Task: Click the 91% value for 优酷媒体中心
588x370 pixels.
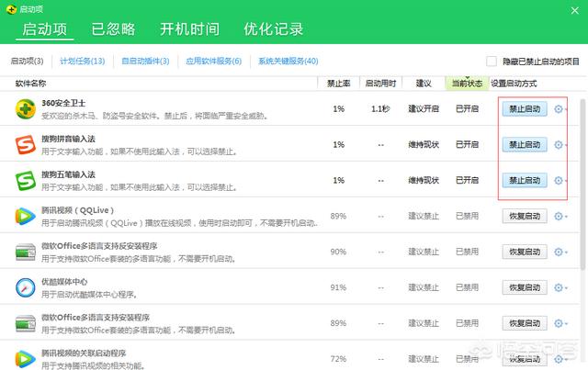Action: [338, 287]
